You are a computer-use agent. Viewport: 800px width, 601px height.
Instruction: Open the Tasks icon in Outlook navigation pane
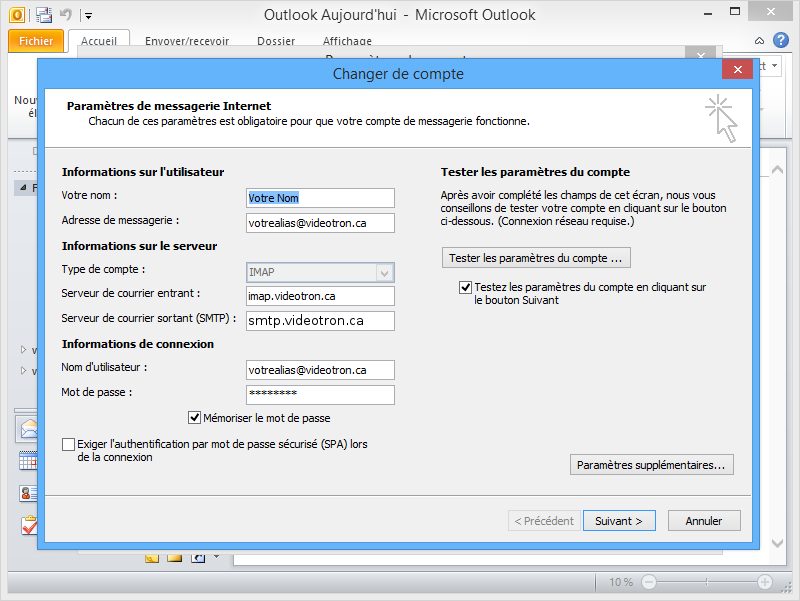[29, 525]
